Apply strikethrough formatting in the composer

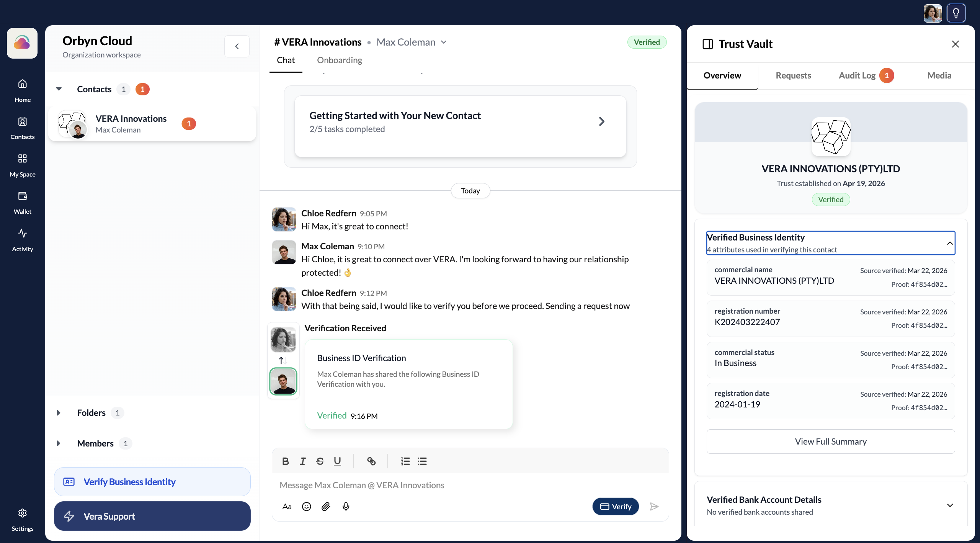320,461
